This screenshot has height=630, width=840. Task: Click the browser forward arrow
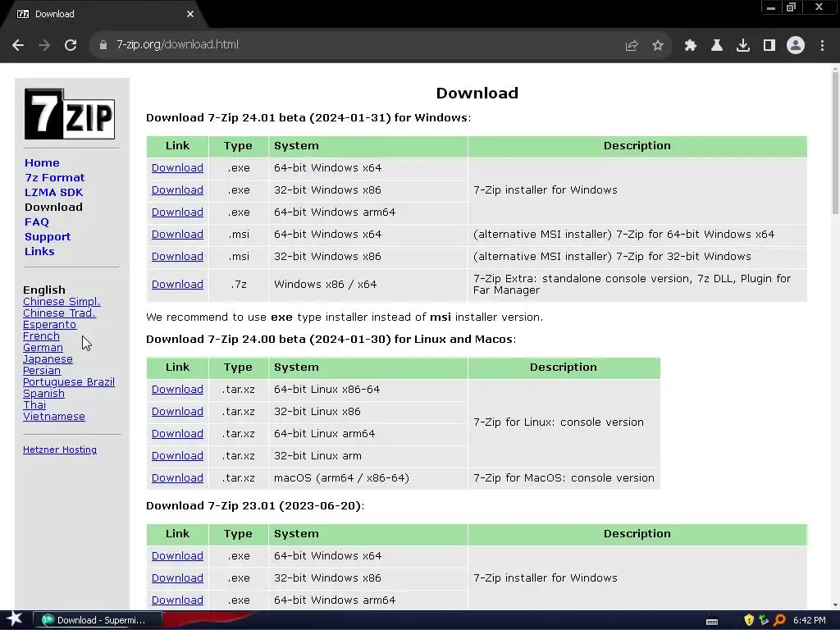point(44,45)
